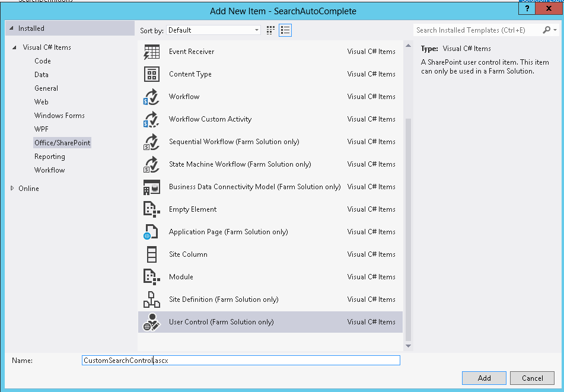Collapse the Installed templates section
564x392 pixels.
(11, 28)
